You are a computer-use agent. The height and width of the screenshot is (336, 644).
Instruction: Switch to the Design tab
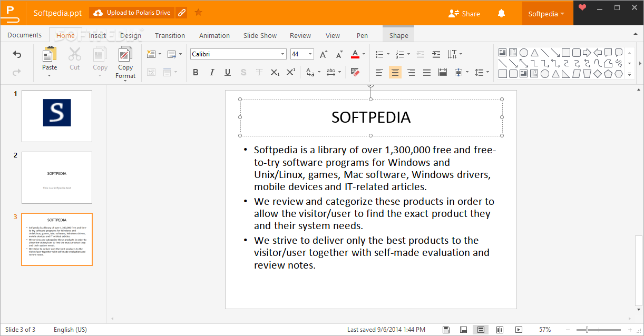[x=131, y=35]
